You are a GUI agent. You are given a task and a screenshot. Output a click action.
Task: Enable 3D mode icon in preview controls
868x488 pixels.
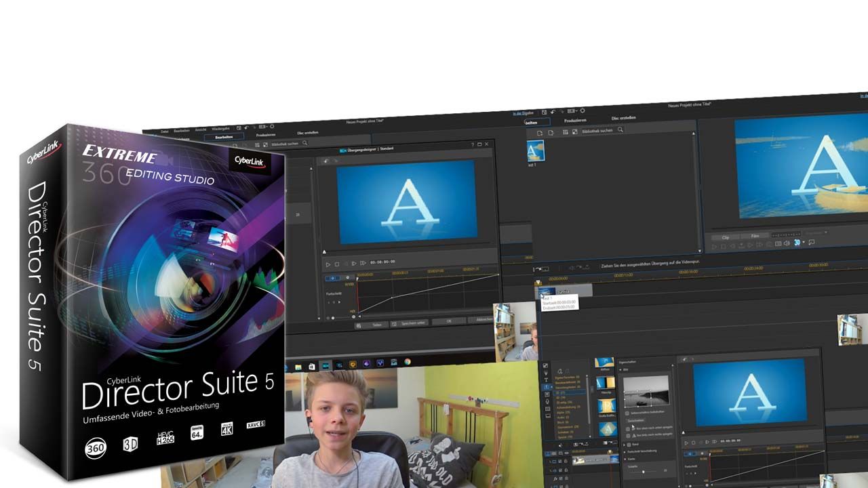pyautogui.click(x=797, y=243)
